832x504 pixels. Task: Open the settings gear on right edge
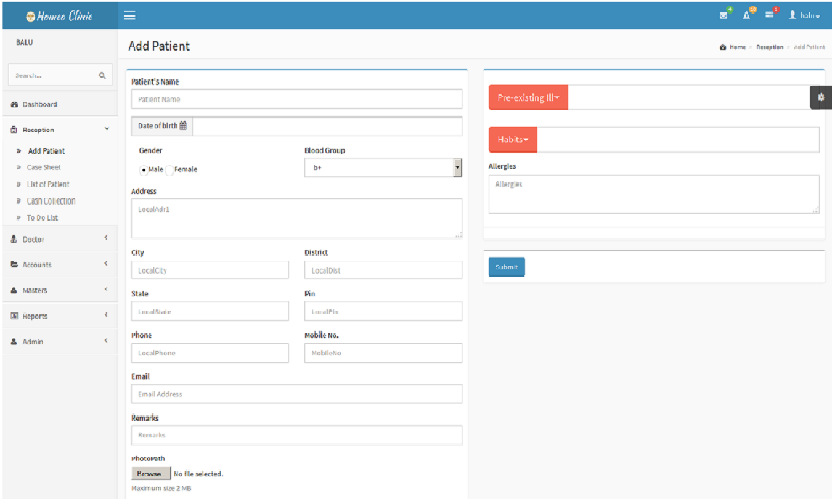pos(820,97)
